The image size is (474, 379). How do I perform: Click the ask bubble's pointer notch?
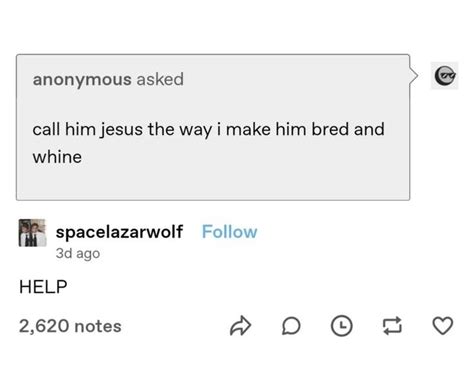414,76
